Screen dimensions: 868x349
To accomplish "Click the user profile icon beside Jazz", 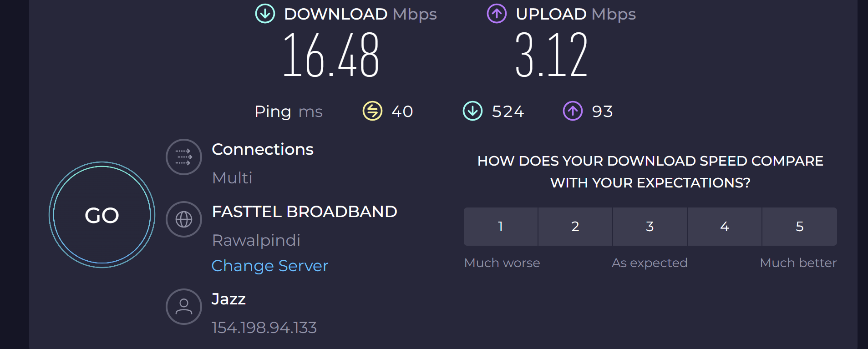I will point(184,307).
